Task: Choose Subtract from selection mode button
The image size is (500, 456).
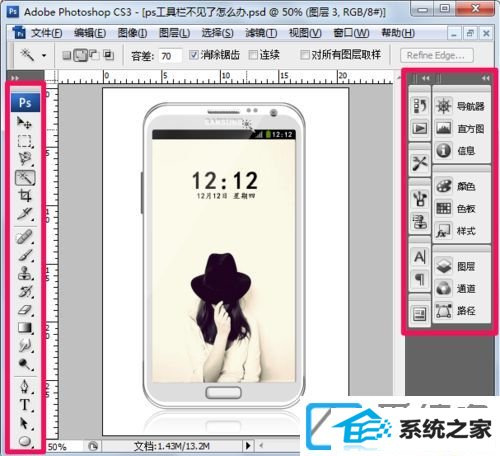Action: click(x=94, y=55)
